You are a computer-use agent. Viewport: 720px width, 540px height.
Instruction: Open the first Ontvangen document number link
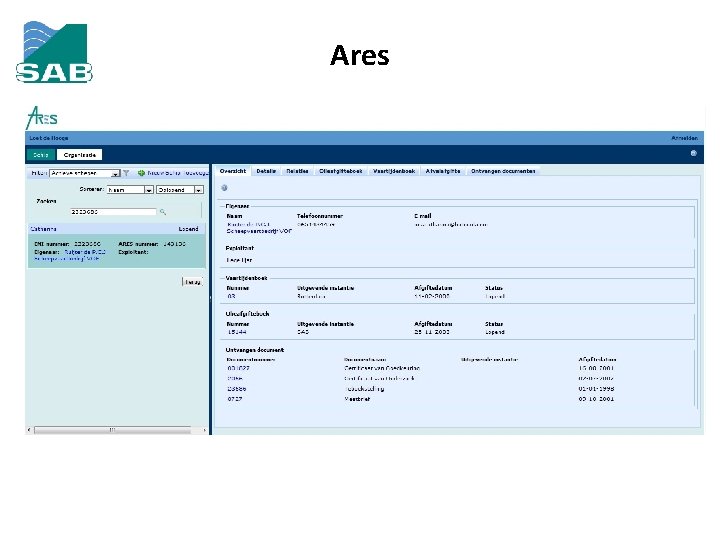238,368
